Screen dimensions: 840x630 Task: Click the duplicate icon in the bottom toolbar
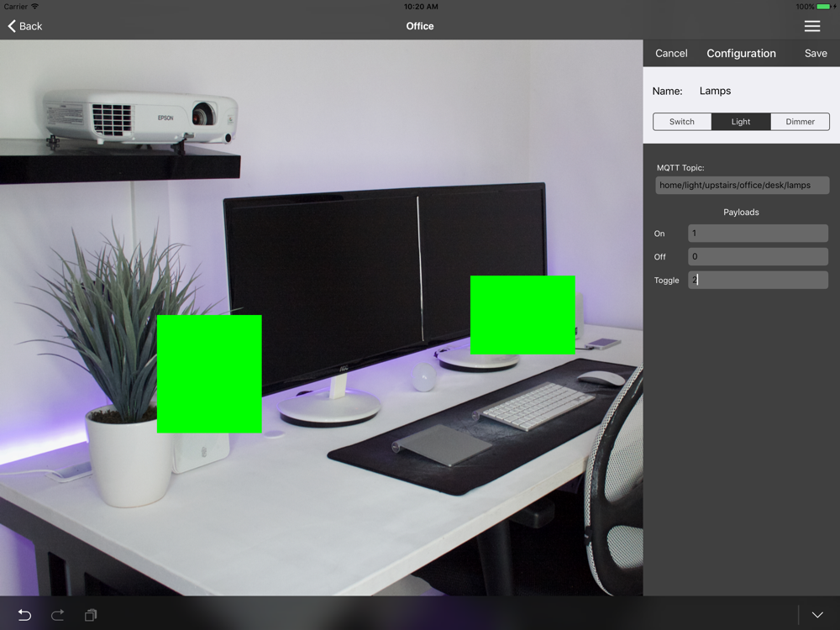coord(91,616)
